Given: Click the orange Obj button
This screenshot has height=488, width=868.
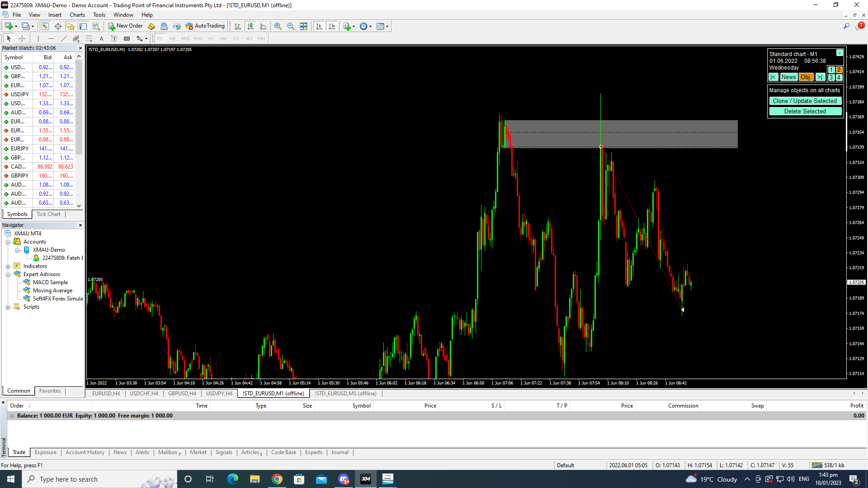Looking at the screenshot, I should point(806,77).
